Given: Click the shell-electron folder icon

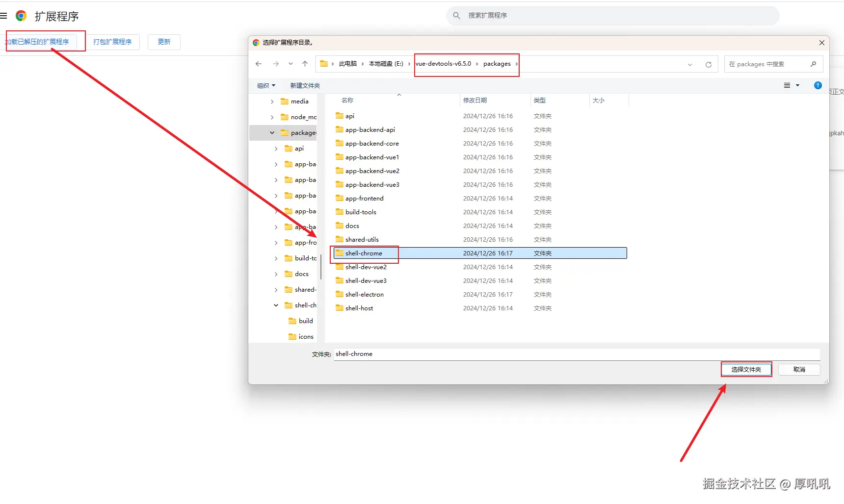Looking at the screenshot, I should [339, 294].
